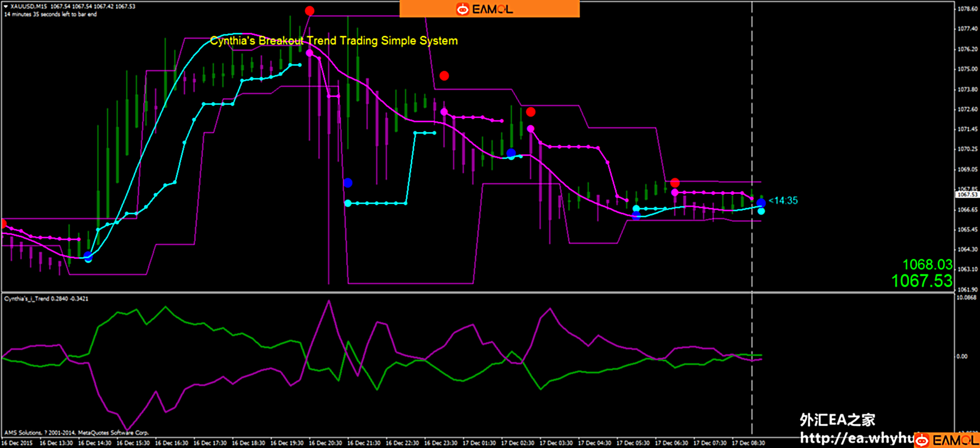Click the large magenta dot under the chart title
The height and width of the screenshot is (448, 980).
click(310, 53)
